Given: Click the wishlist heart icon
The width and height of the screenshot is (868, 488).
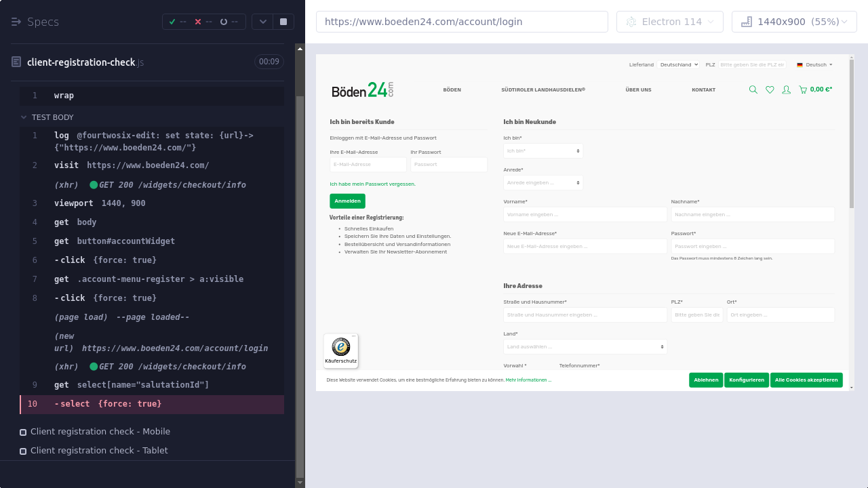Looking at the screenshot, I should pyautogui.click(x=770, y=89).
